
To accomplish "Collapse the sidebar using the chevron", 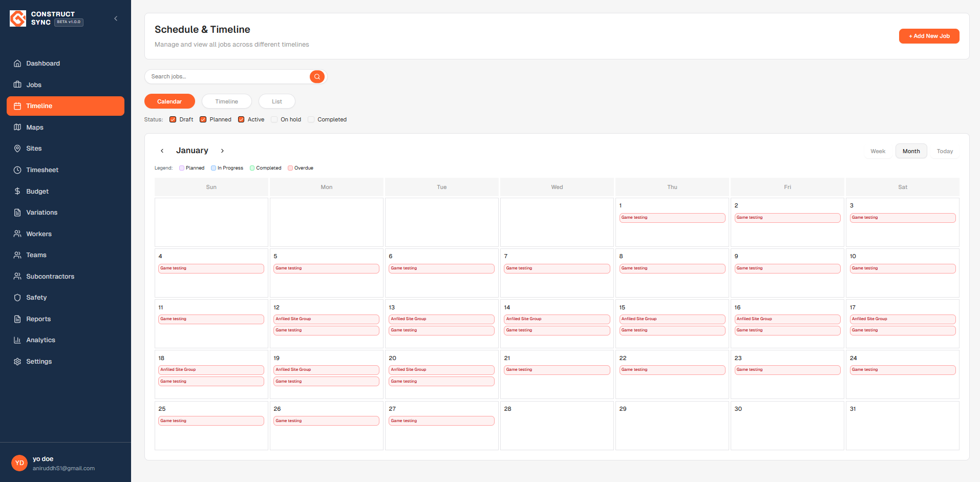I will tap(115, 18).
